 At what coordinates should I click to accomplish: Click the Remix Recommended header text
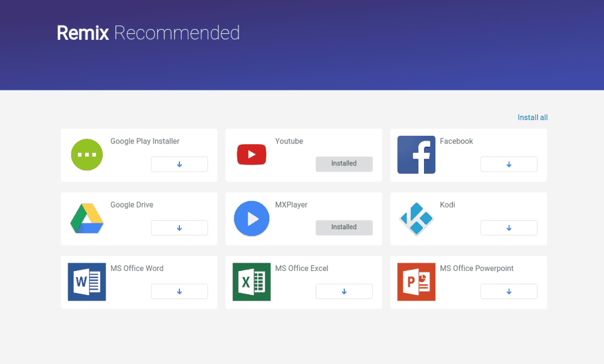pyautogui.click(x=148, y=33)
